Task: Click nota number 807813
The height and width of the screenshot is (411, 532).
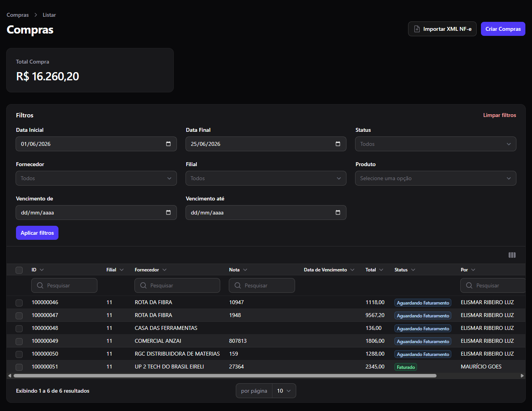Action: 238,341
